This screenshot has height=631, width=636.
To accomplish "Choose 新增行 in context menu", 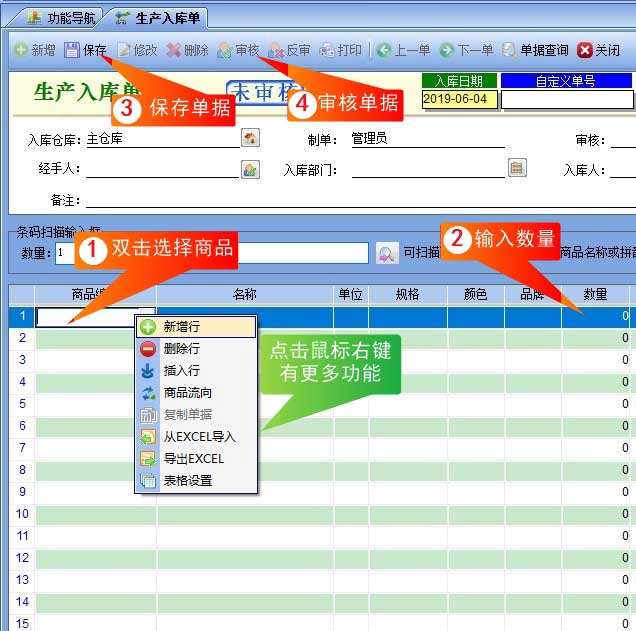I will tap(196, 326).
